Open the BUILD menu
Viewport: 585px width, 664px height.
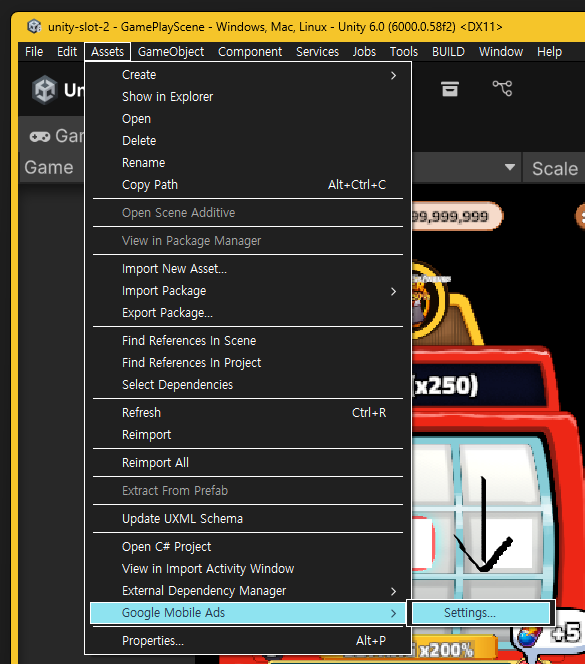click(x=448, y=52)
